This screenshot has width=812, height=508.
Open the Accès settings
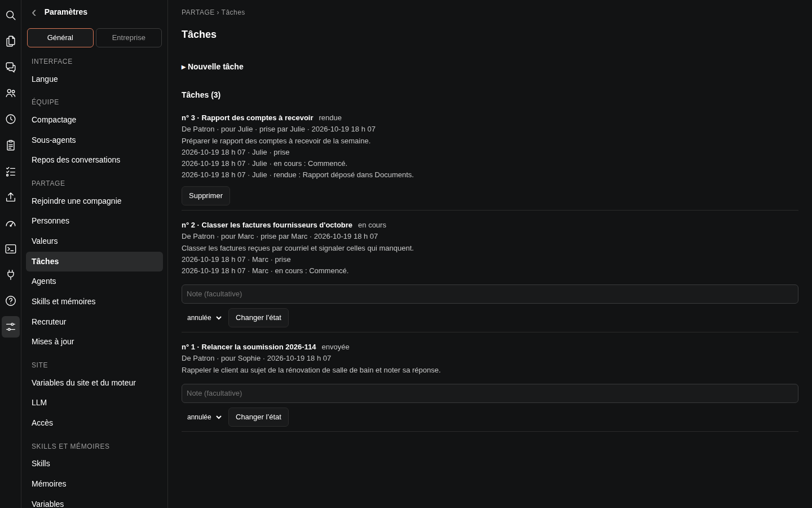[x=94, y=423]
